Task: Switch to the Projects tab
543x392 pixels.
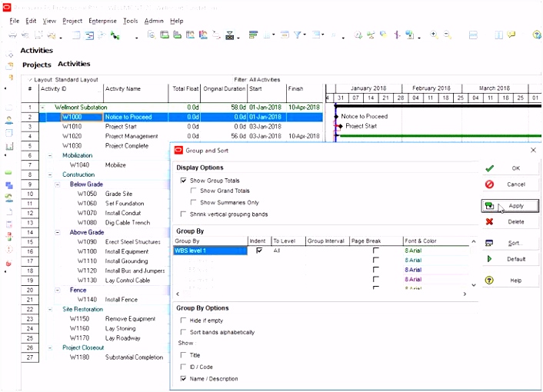Action: click(x=37, y=65)
